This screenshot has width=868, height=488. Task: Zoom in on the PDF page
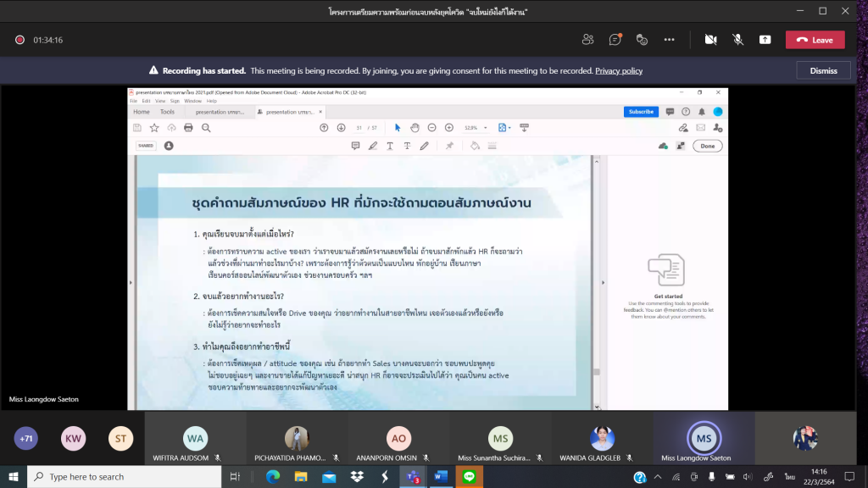point(449,128)
